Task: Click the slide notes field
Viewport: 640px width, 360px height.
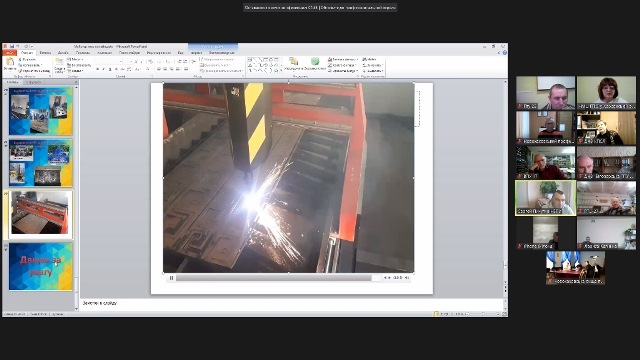Action: [292, 303]
